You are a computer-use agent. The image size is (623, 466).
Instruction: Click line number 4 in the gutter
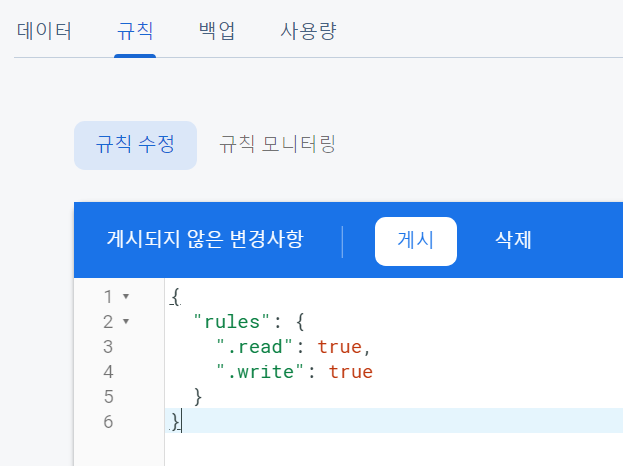click(108, 372)
